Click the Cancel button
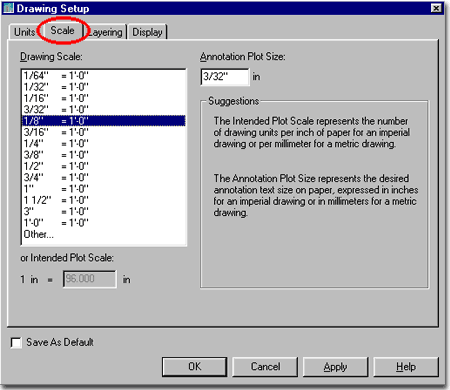This screenshot has height=390, width=450. (x=265, y=367)
